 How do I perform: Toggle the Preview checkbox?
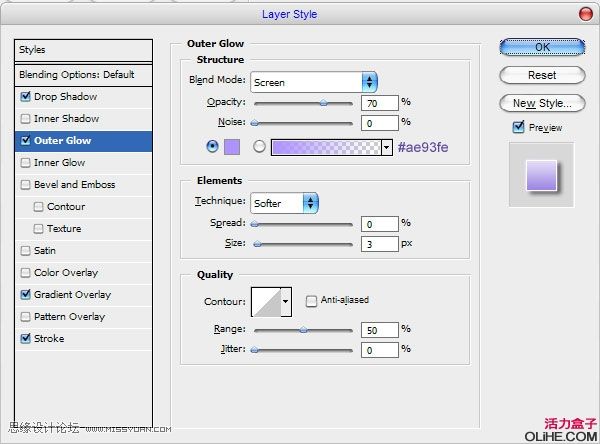point(518,127)
